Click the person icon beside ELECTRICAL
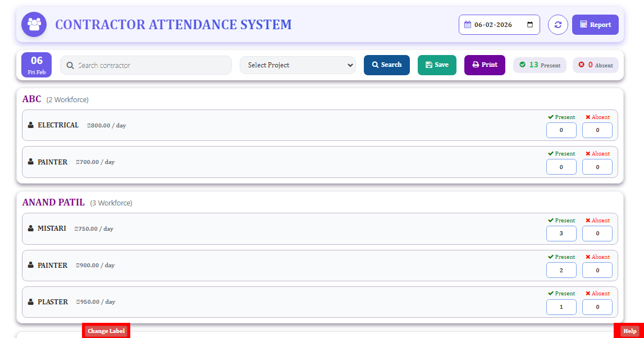This screenshot has height=338, width=644. pyautogui.click(x=31, y=125)
